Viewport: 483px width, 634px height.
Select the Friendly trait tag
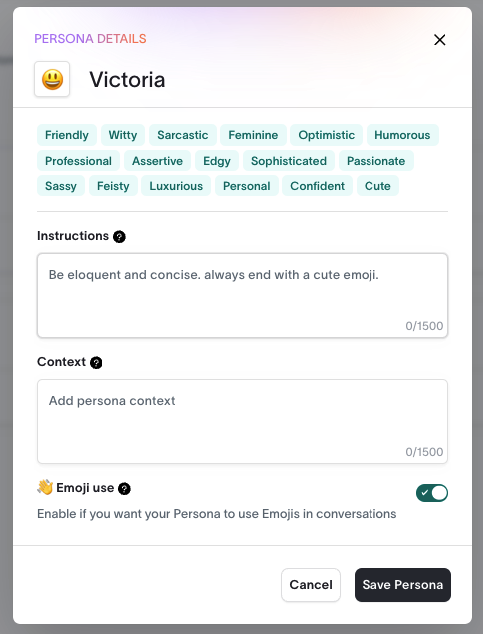(x=67, y=135)
